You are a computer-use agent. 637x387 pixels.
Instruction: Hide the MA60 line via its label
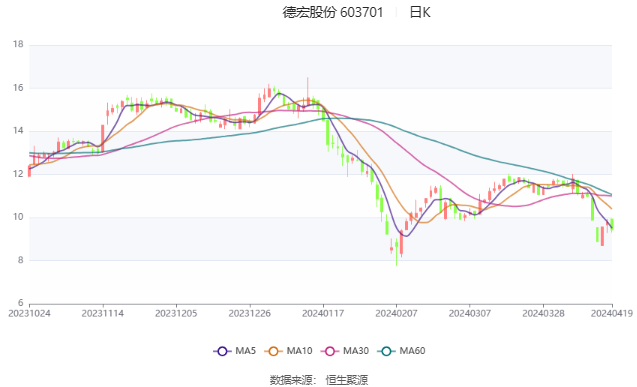[412, 351]
